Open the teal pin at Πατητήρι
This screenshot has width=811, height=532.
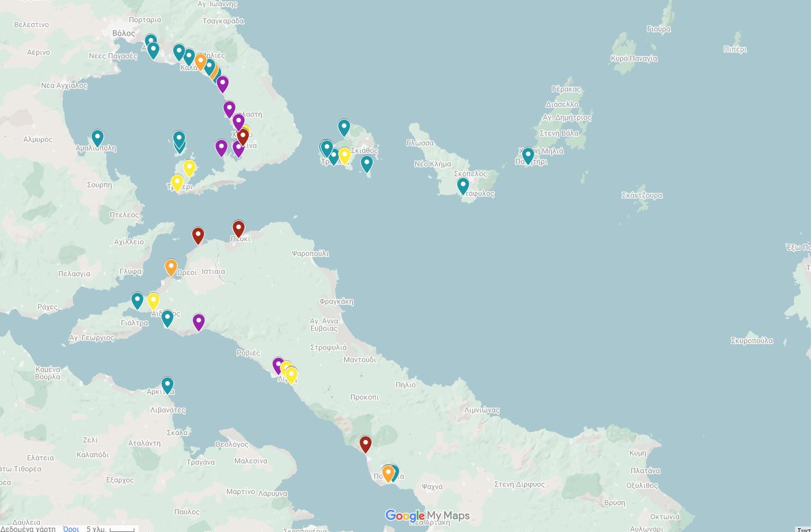(x=528, y=155)
